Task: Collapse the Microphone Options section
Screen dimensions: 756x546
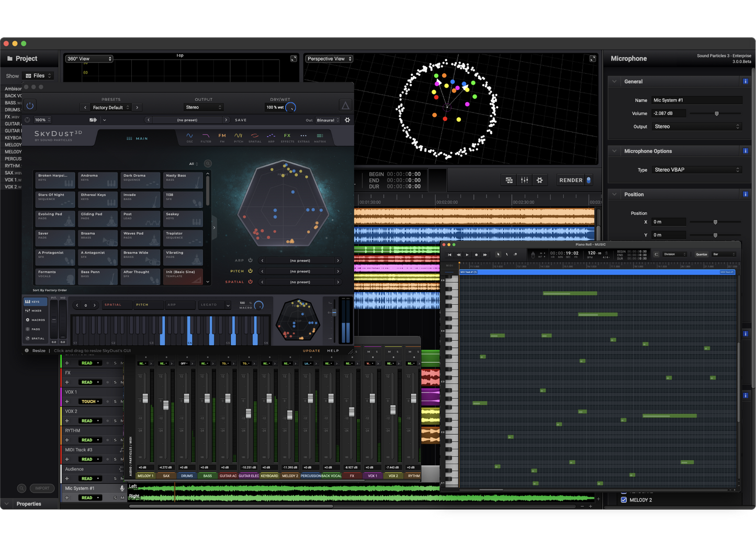Action: coord(614,151)
